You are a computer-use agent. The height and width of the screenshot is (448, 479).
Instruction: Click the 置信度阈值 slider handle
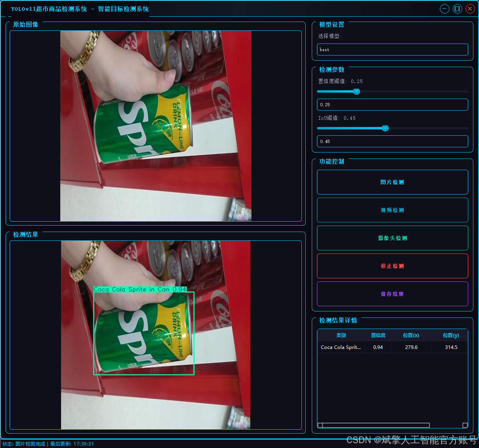click(x=356, y=91)
